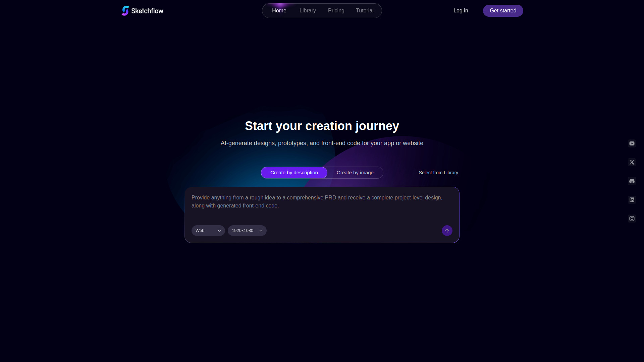Go to the Library menu item
This screenshot has height=362, width=644.
308,10
